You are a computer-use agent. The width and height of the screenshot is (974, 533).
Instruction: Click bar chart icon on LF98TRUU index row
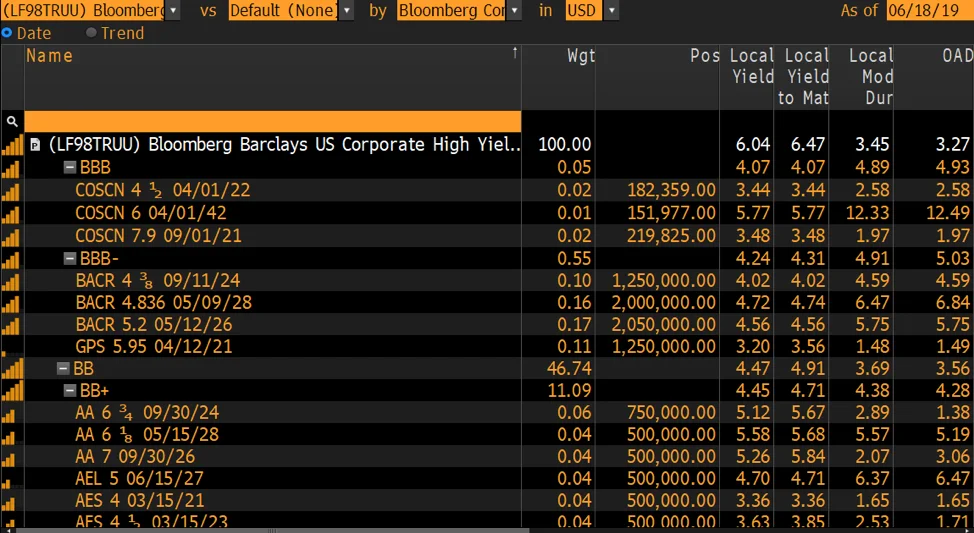[12, 145]
